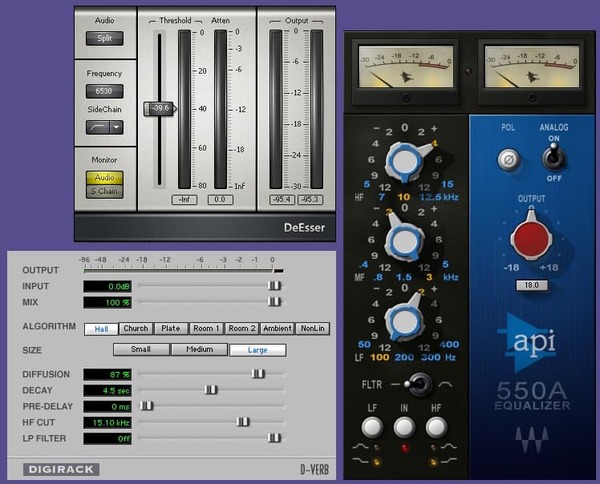Click the 18.0 output value field
The image size is (600, 484).
[x=532, y=285]
